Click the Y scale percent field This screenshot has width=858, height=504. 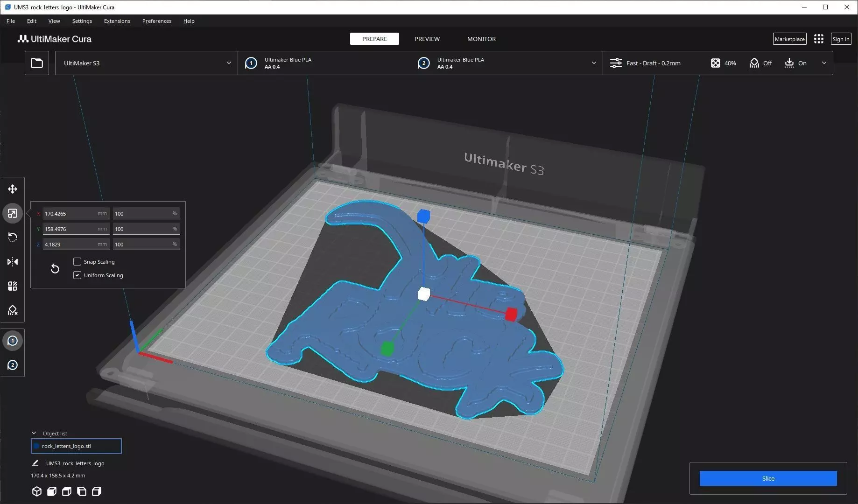[146, 229]
